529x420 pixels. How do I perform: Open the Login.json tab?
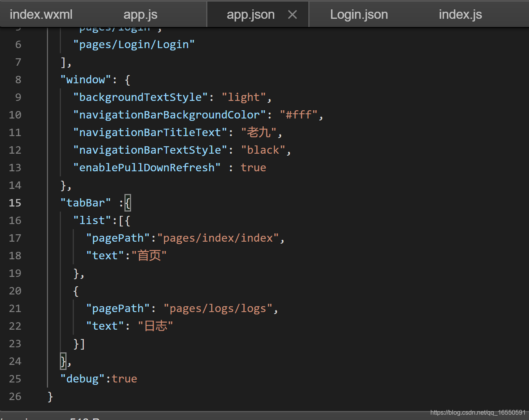[359, 14]
